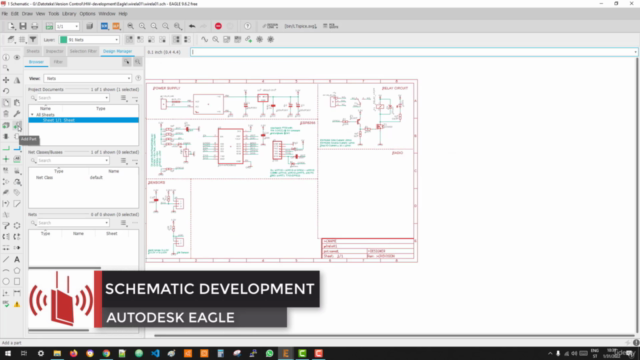Image resolution: width=640 pixels, height=360 pixels.
Task: Click the Layer color swatch
Action: (x=64, y=40)
